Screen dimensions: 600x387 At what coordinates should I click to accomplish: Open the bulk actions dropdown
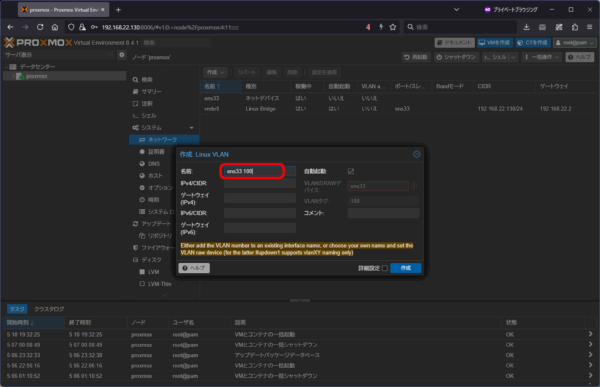tap(542, 57)
